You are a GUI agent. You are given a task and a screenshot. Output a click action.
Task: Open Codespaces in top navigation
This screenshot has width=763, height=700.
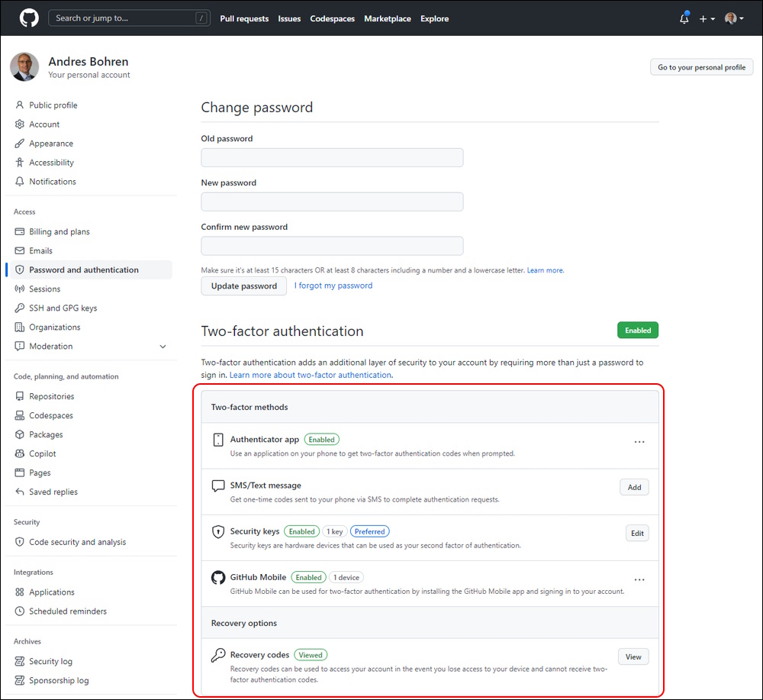tap(333, 18)
